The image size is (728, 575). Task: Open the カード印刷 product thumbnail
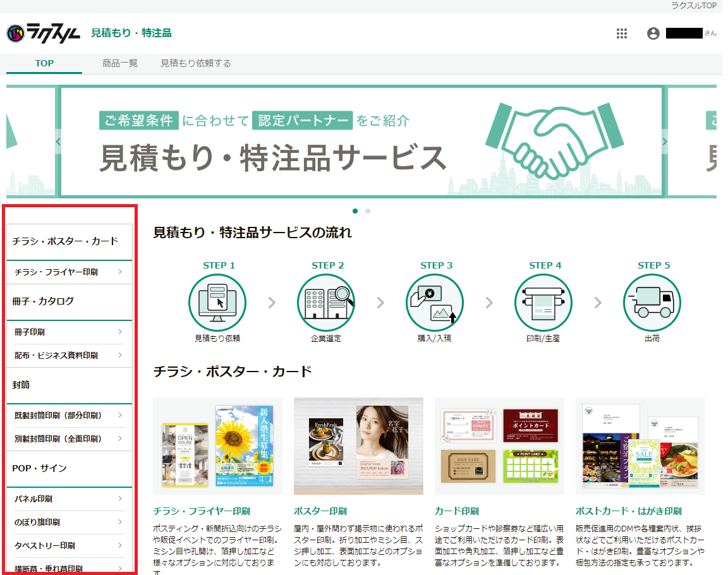click(500, 446)
